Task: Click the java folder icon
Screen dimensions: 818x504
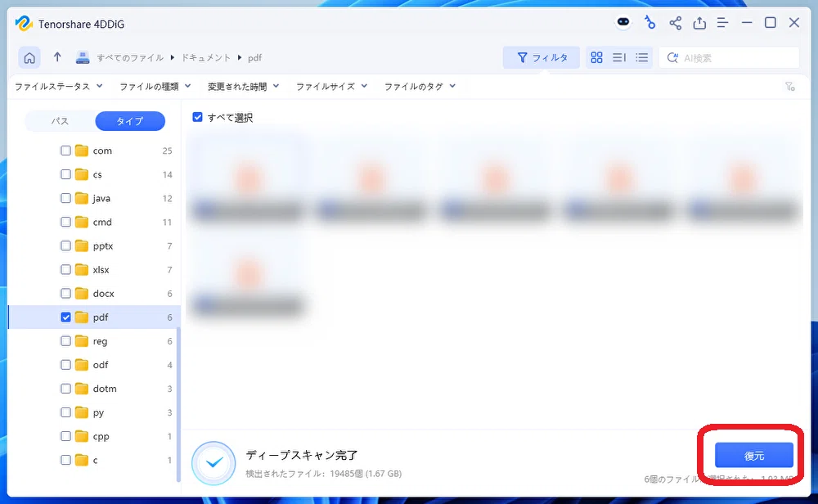Action: tap(81, 198)
